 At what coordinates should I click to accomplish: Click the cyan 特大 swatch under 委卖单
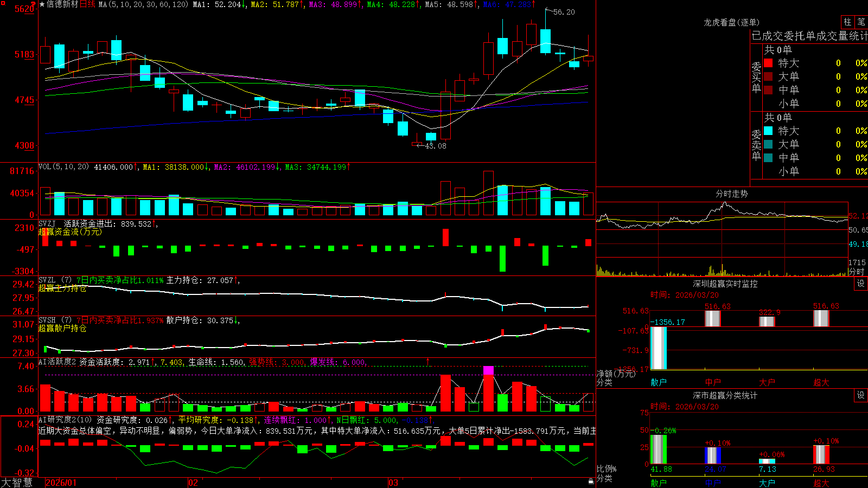click(768, 131)
